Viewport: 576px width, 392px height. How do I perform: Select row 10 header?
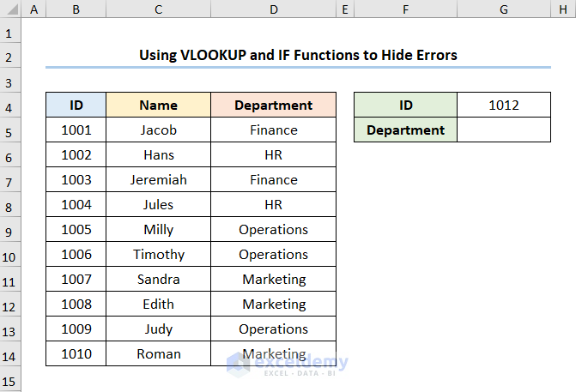pyautogui.click(x=10, y=255)
